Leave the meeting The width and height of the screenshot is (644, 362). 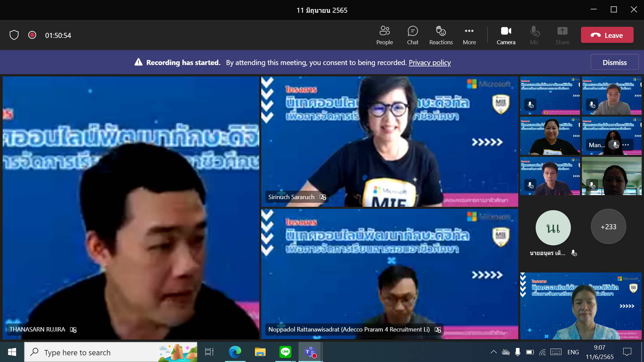pos(607,35)
